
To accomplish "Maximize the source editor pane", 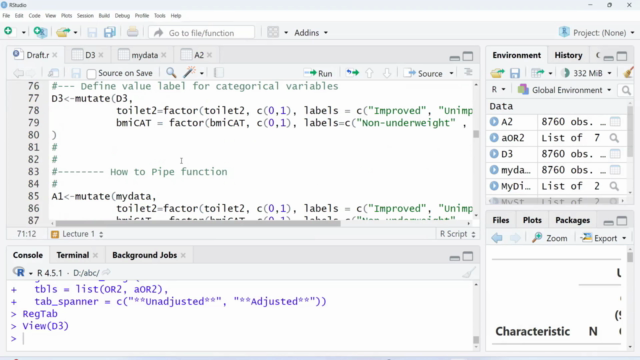I will tap(468, 56).
